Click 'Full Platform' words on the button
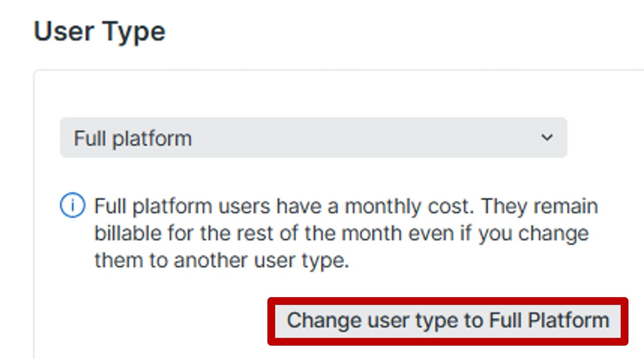The image size is (644, 359). (x=549, y=321)
